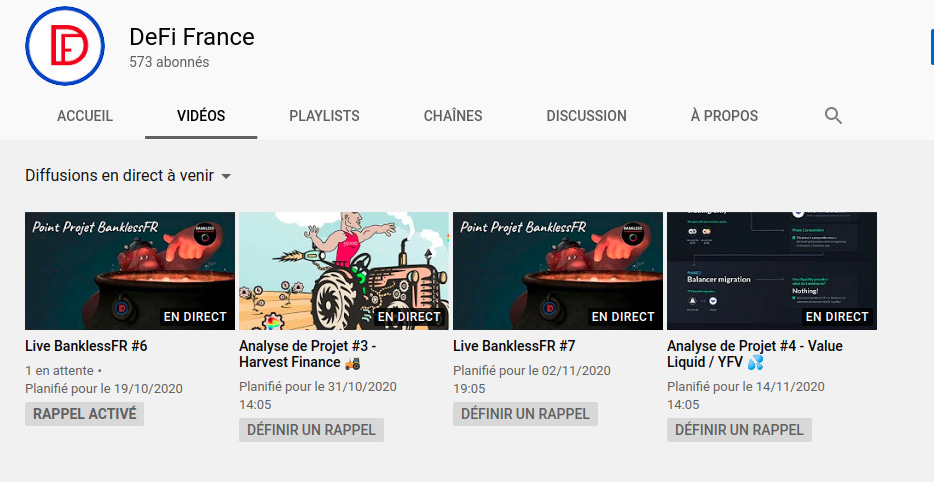
Task: Click the Live BanklessFR #7 title
Action: 514,346
